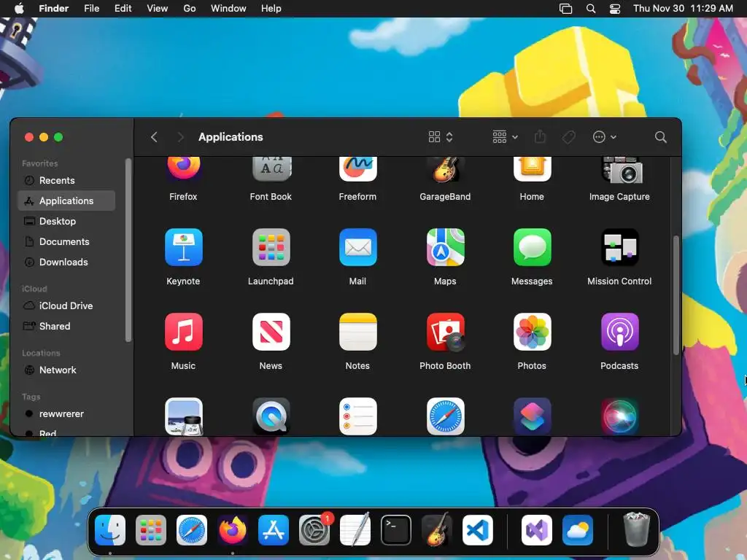This screenshot has height=560, width=747.
Task: Click the Share toolbar button
Action: (540, 136)
